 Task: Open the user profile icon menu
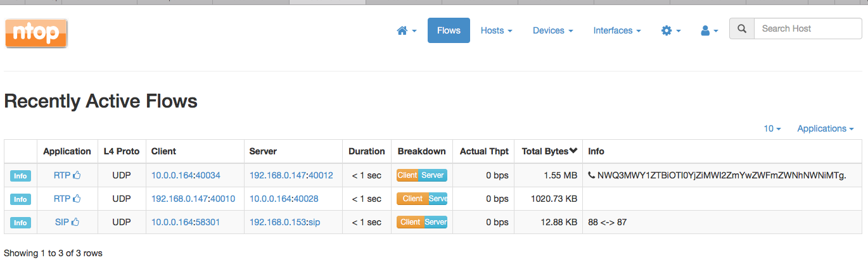point(709,30)
